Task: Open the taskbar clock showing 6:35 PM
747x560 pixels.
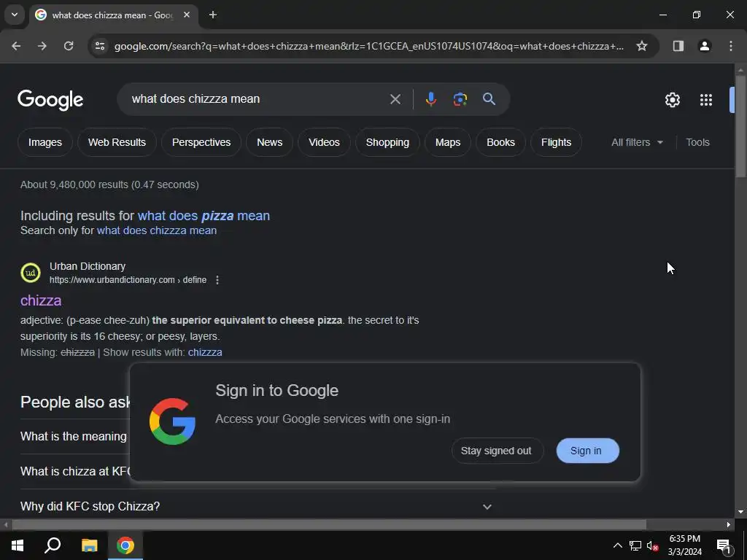Action: click(684, 545)
